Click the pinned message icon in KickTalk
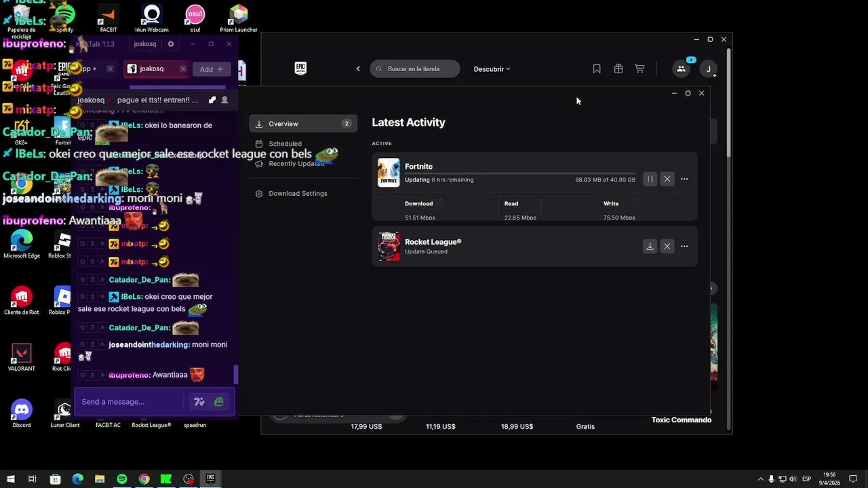 point(212,100)
